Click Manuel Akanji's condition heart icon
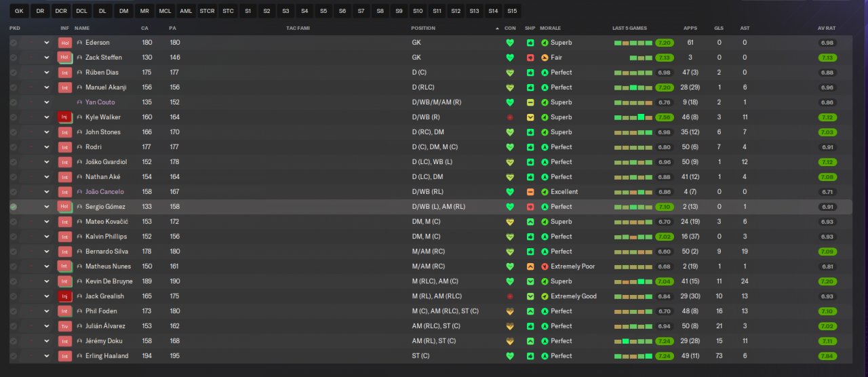The height and width of the screenshot is (377, 868). click(510, 87)
